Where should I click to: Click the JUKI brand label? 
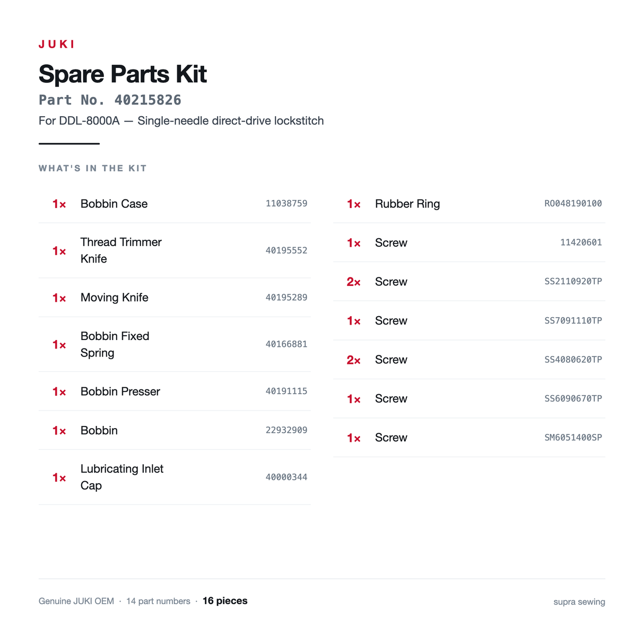(57, 44)
